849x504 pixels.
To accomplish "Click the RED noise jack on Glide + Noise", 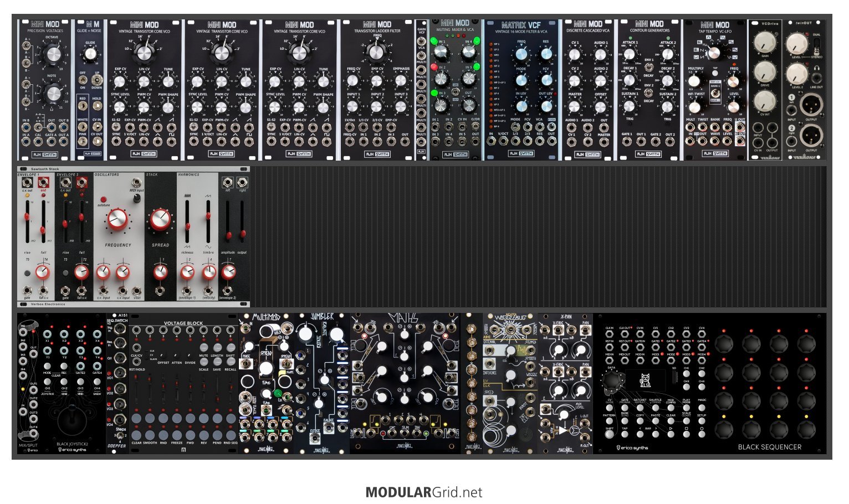I will [x=83, y=106].
